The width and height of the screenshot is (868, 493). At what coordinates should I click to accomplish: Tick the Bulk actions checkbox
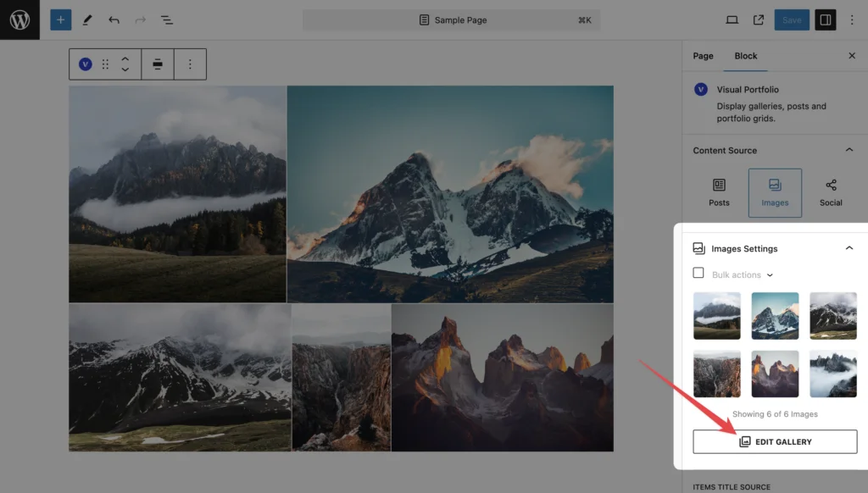click(x=698, y=273)
